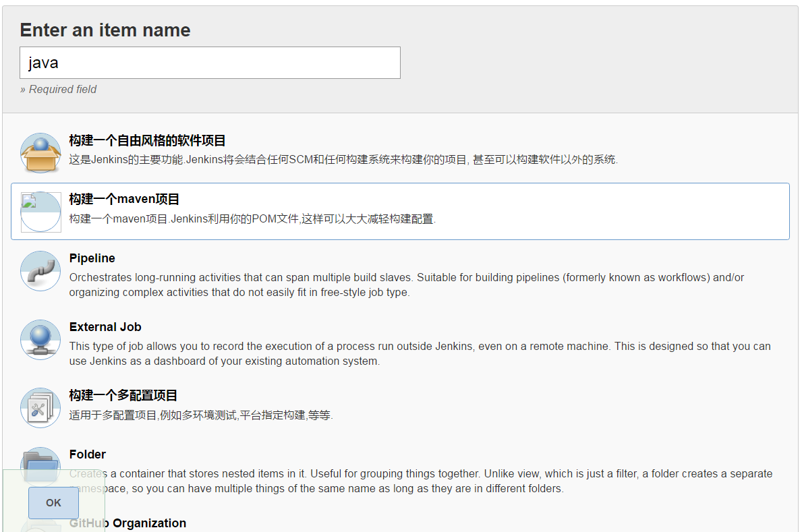This screenshot has width=802, height=532.
Task: Select the Pipeline pipe icon
Action: pos(40,271)
